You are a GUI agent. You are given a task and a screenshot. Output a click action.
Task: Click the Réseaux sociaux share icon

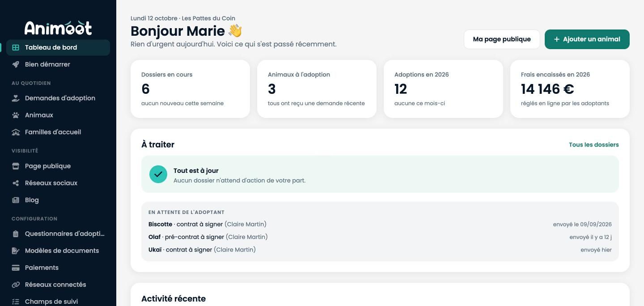[16, 183]
